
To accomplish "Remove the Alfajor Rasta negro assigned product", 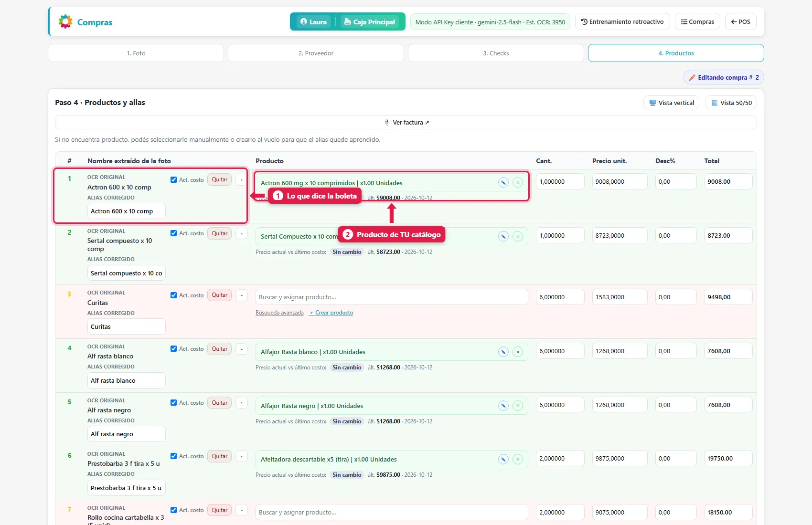I will point(518,406).
